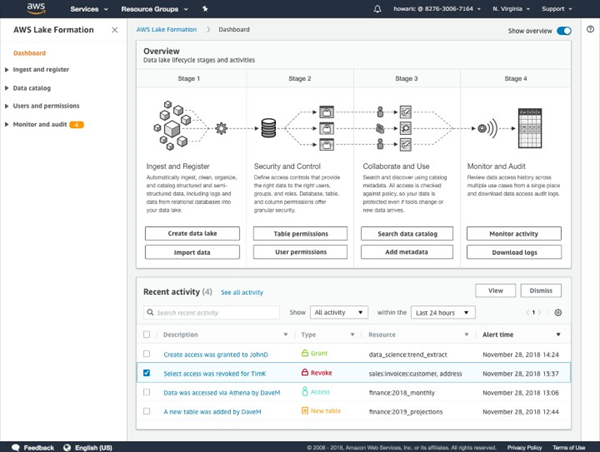The height and width of the screenshot is (452, 600).
Task: Sort by Resource column arrow
Action: [466, 335]
